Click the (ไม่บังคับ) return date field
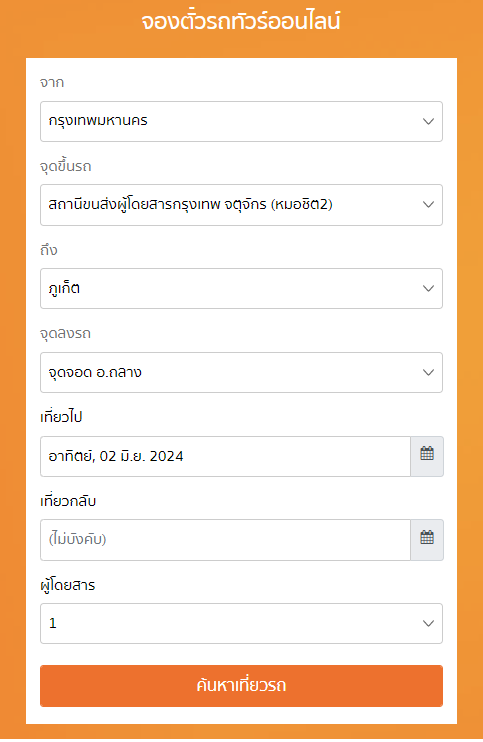Viewport: 483px width, 742px height. (225, 540)
